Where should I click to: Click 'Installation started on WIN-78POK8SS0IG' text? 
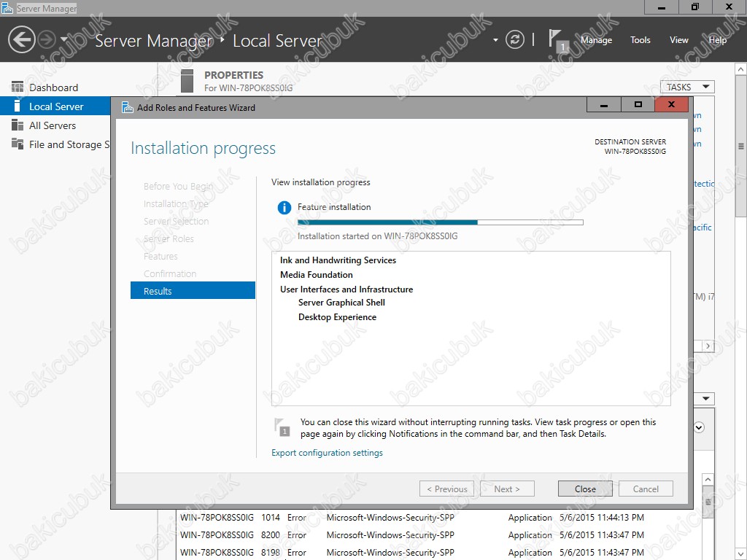(377, 236)
